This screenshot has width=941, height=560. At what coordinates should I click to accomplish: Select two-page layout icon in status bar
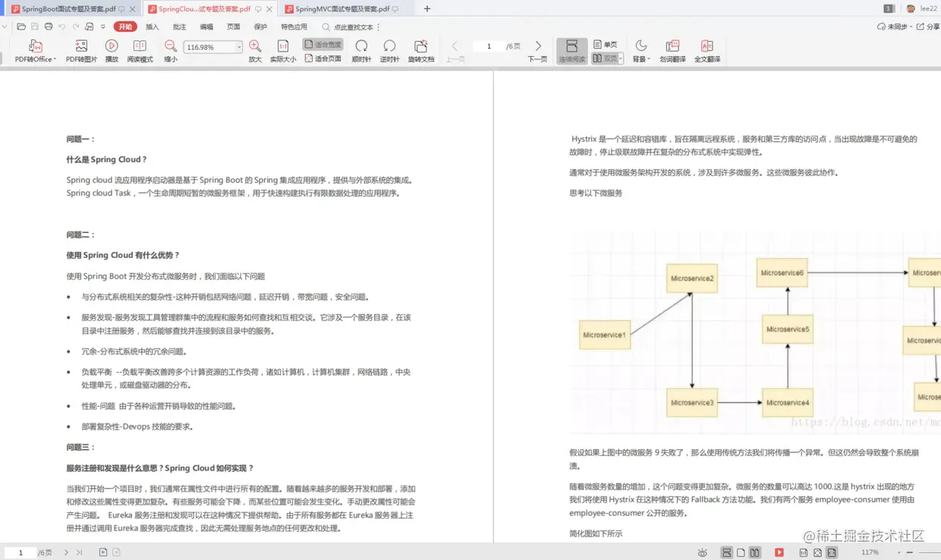pos(754,552)
